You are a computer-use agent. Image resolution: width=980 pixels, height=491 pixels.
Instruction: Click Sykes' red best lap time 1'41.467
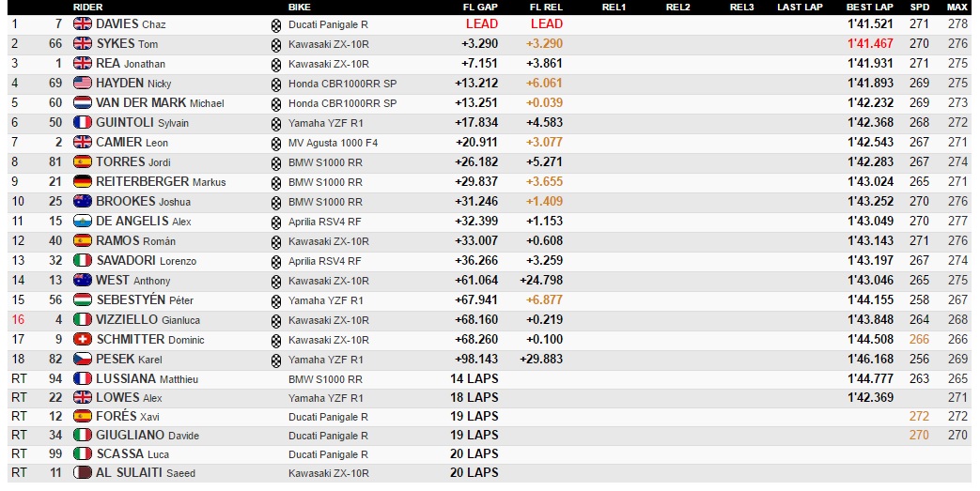[x=870, y=44]
